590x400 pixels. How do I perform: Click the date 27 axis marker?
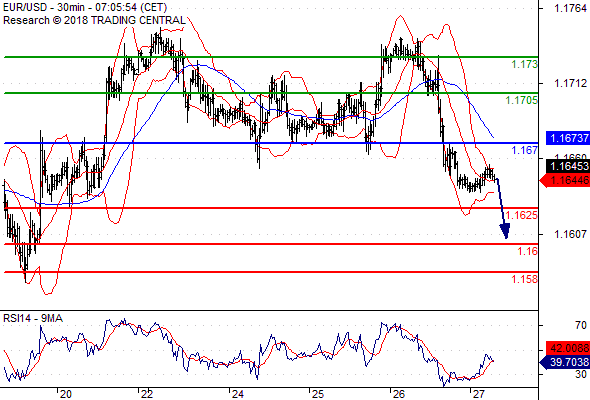[x=478, y=394]
